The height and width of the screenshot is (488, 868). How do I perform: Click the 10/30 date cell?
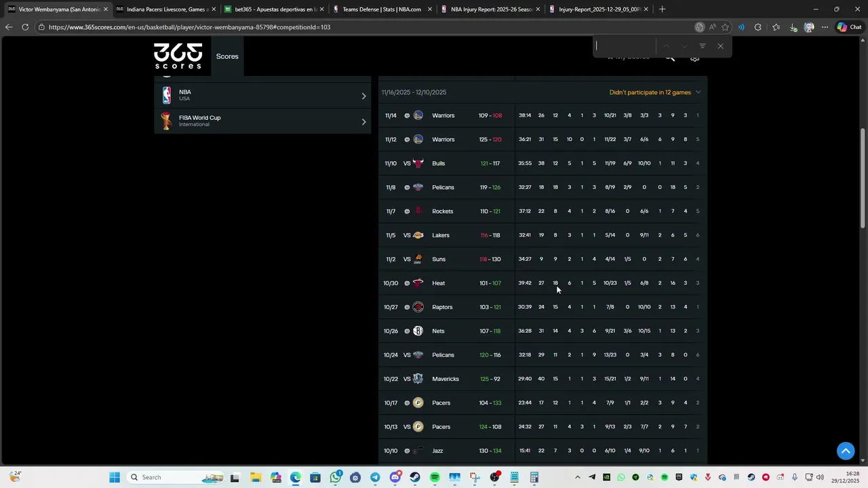pos(391,283)
